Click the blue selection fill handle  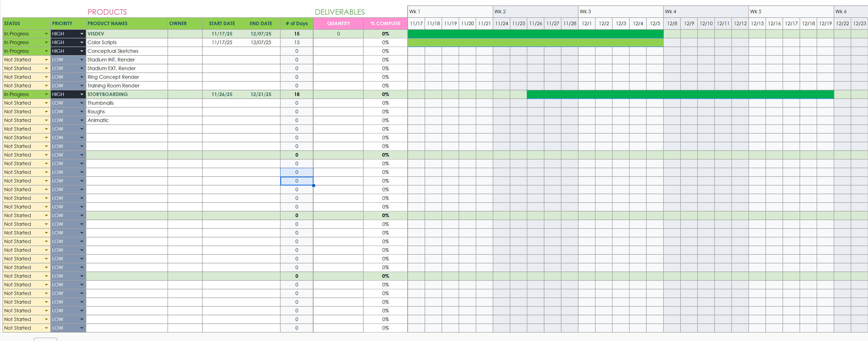313,186
